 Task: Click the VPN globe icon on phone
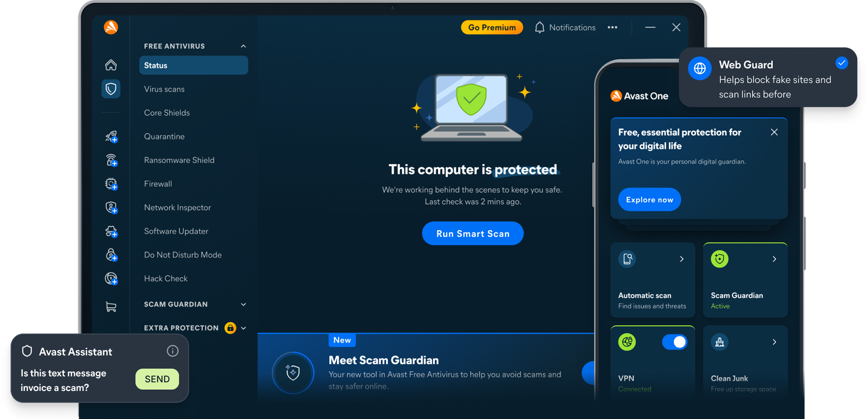tap(627, 342)
